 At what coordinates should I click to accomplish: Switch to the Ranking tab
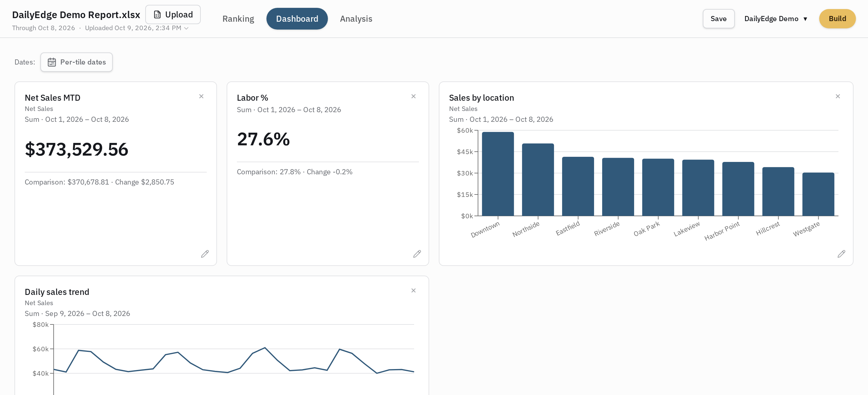[x=238, y=19]
